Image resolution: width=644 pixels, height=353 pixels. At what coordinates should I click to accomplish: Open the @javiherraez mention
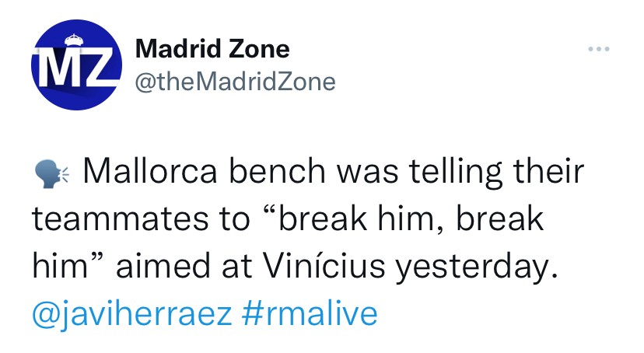132,313
